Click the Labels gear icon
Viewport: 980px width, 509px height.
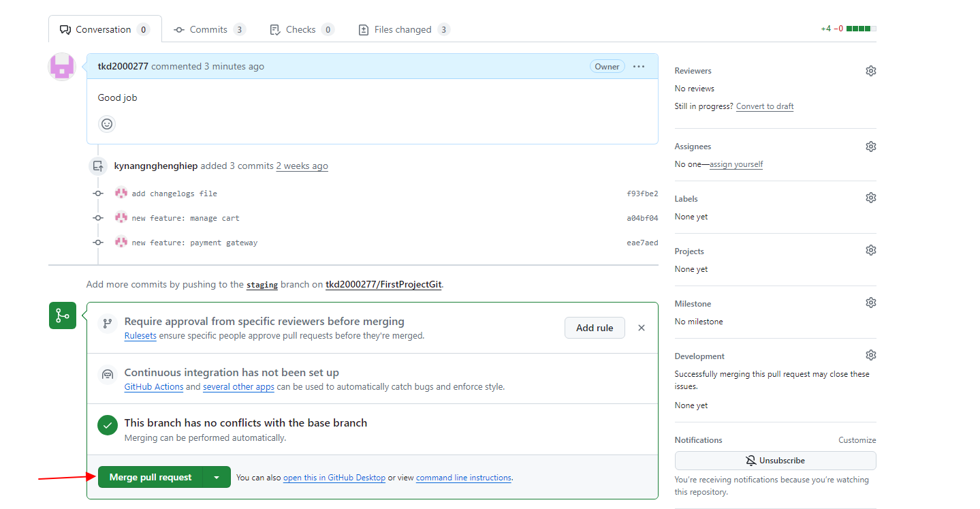(870, 198)
